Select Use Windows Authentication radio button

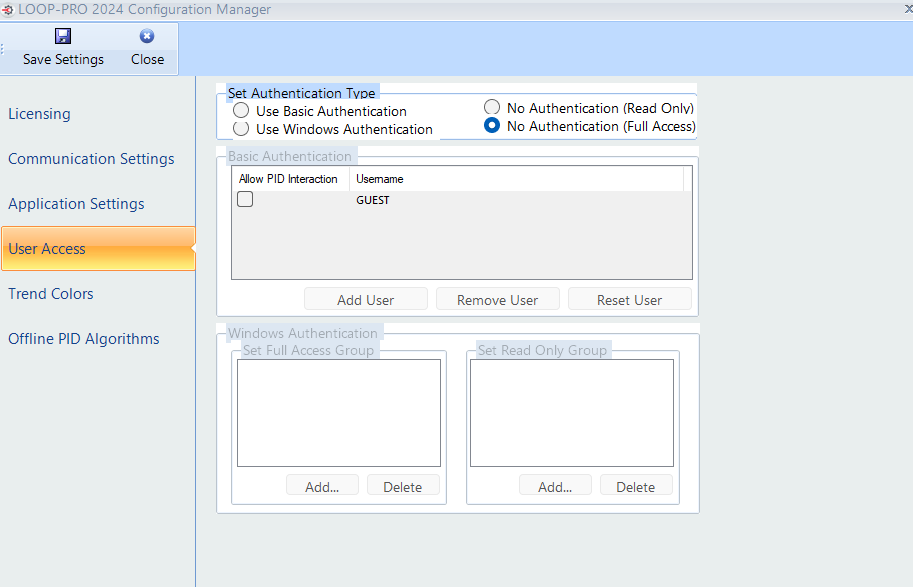coord(241,129)
